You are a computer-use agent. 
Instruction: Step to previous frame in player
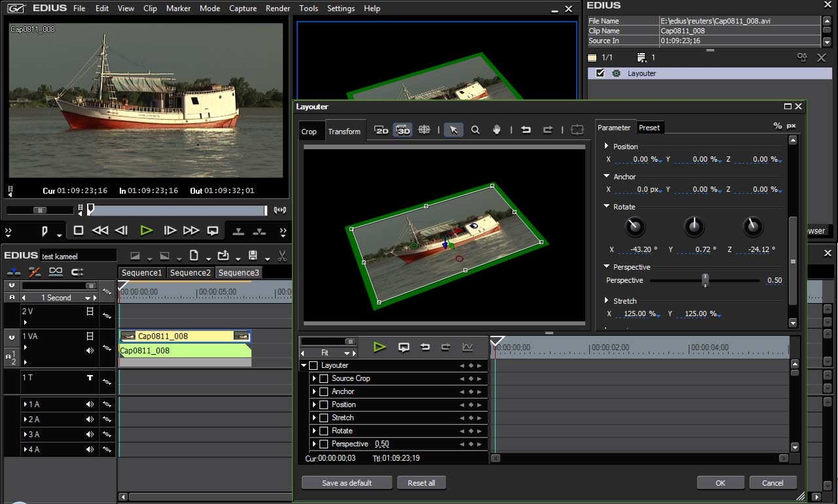(121, 230)
